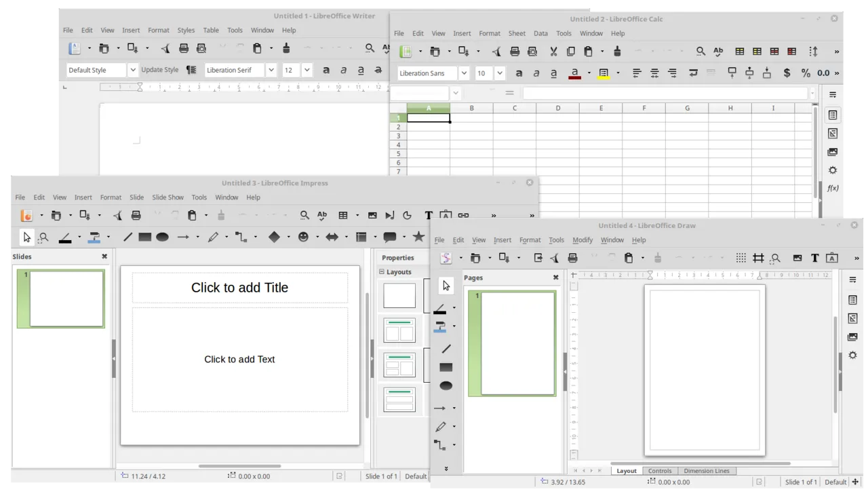This screenshot has height=494, width=868.
Task: Toggle bold in Calc formatting toolbar
Action: click(x=519, y=73)
